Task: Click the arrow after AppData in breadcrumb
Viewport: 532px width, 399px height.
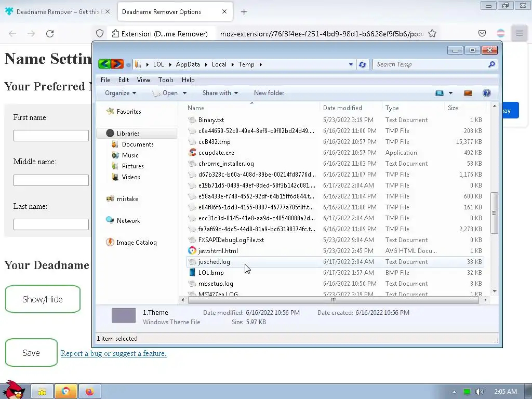Action: pyautogui.click(x=206, y=64)
